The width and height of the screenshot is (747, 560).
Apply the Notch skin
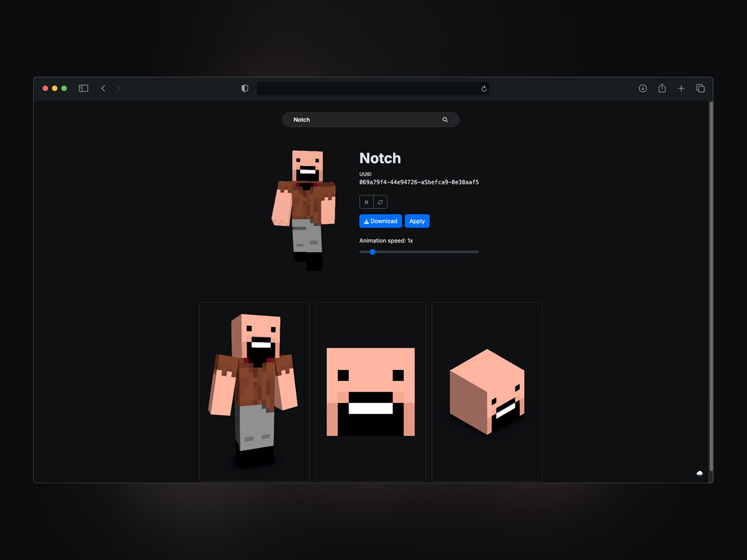click(417, 221)
